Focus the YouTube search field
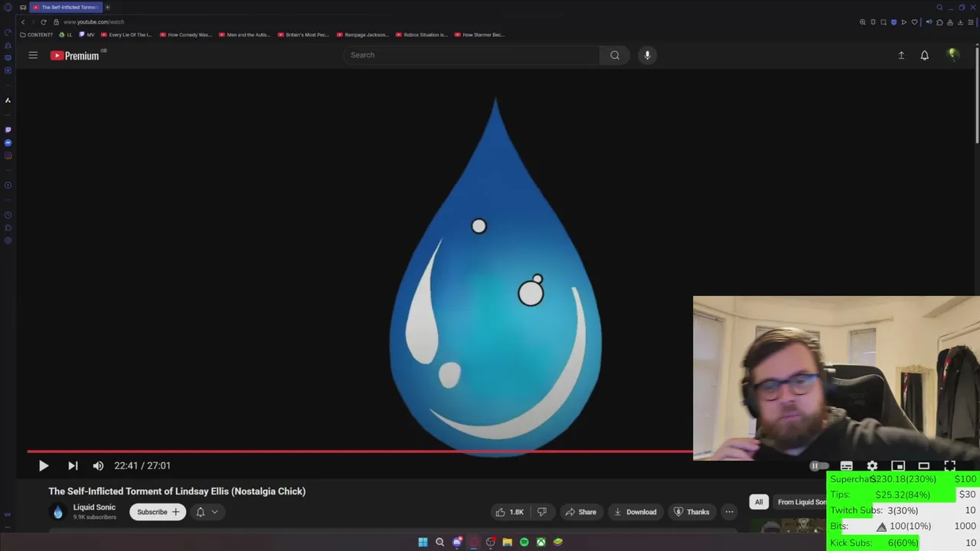980x551 pixels. click(x=471, y=55)
